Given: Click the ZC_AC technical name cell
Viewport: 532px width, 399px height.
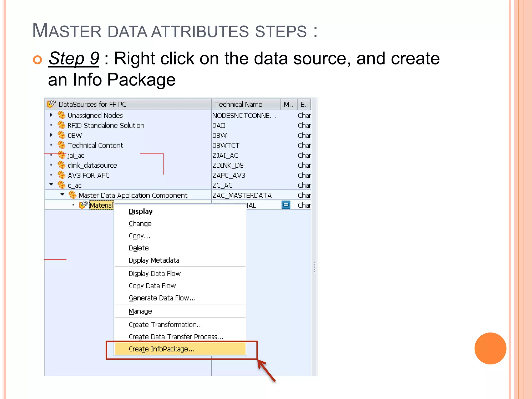Looking at the screenshot, I should click(x=222, y=185).
